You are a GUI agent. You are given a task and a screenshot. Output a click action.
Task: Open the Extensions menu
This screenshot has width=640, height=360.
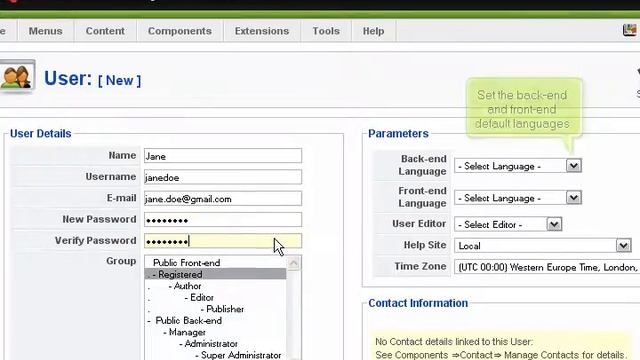262,31
